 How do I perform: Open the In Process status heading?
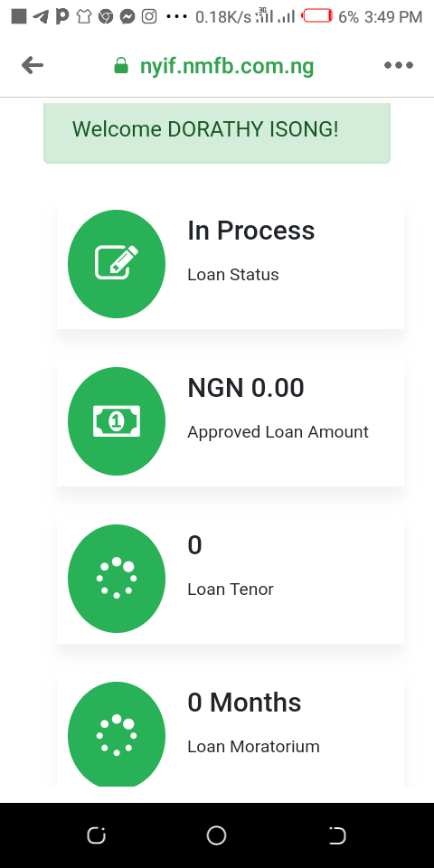pos(250,231)
